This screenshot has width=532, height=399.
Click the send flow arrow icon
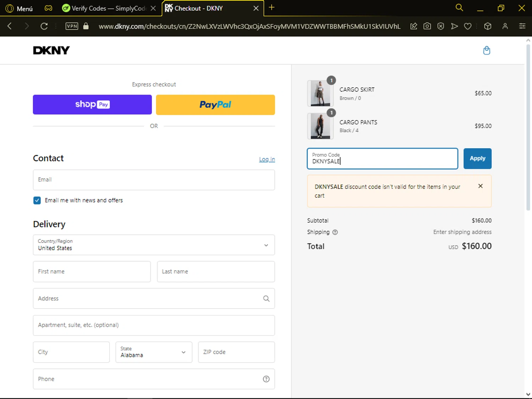pyautogui.click(x=454, y=26)
